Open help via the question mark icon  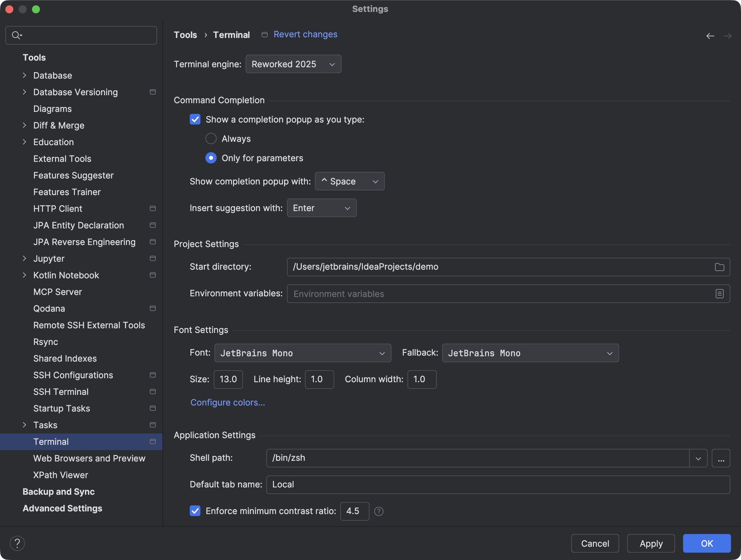pos(17,543)
